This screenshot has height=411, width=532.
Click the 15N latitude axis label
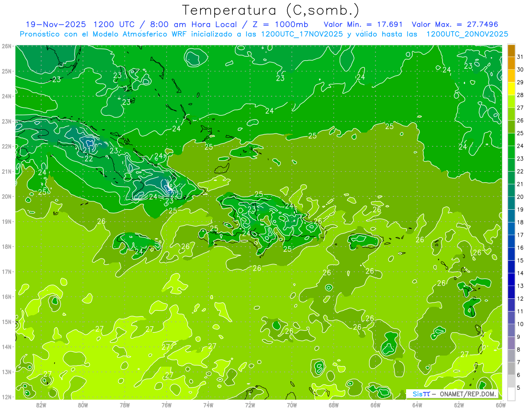point(6,321)
